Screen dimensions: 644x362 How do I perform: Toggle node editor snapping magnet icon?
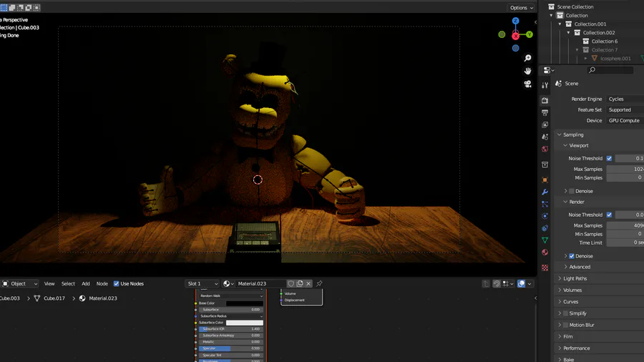point(497,283)
